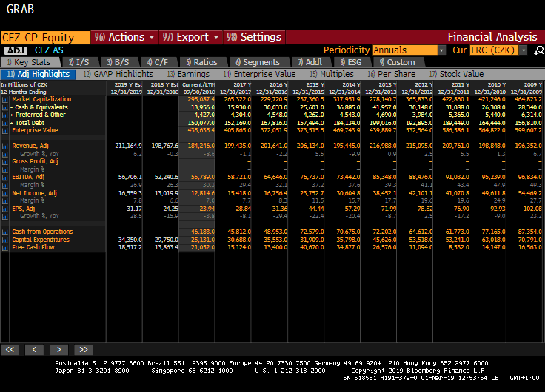
Task: Open chart icon for Net Income Margin % row
Action: (x=5, y=201)
